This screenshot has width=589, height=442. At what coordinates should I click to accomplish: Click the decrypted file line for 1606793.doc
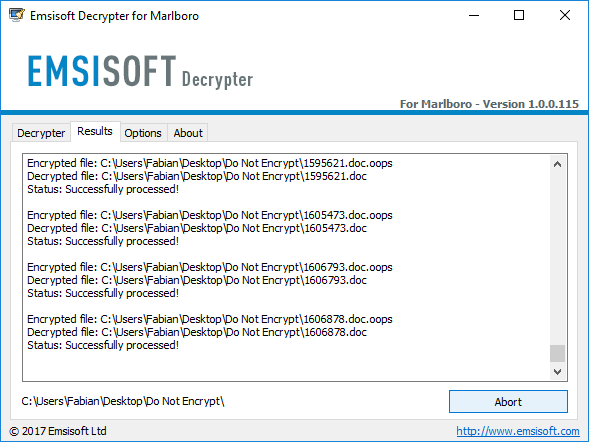[197, 280]
